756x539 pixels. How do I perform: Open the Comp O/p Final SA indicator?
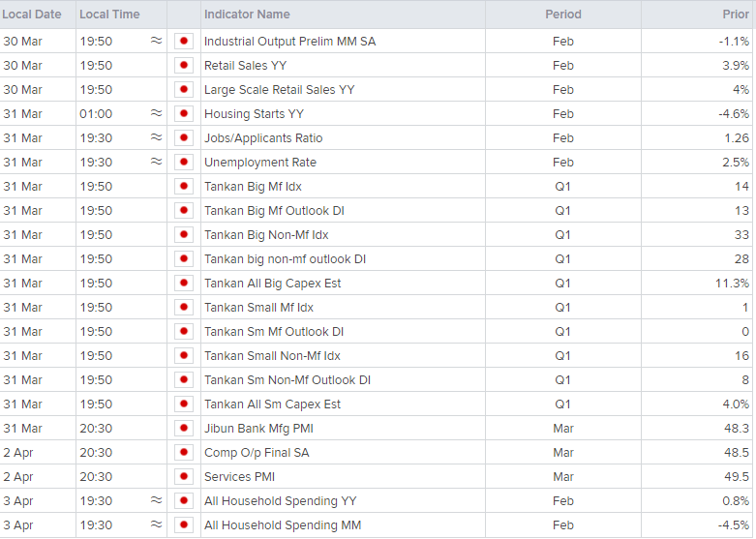257,453
